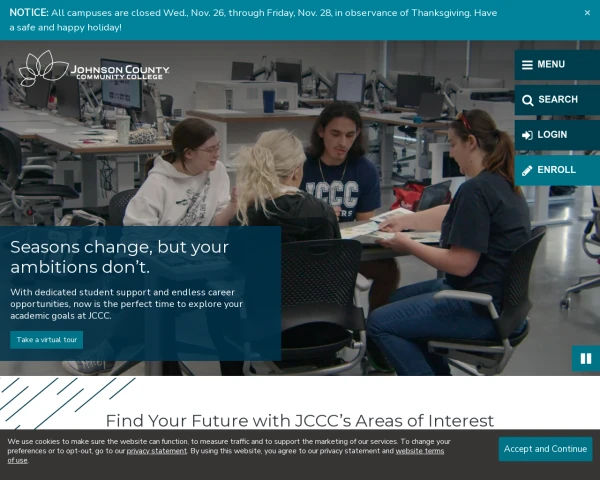Viewport: 600px width, 480px height.
Task: Dismiss the Thanksgiving closure notice
Action: tap(587, 13)
